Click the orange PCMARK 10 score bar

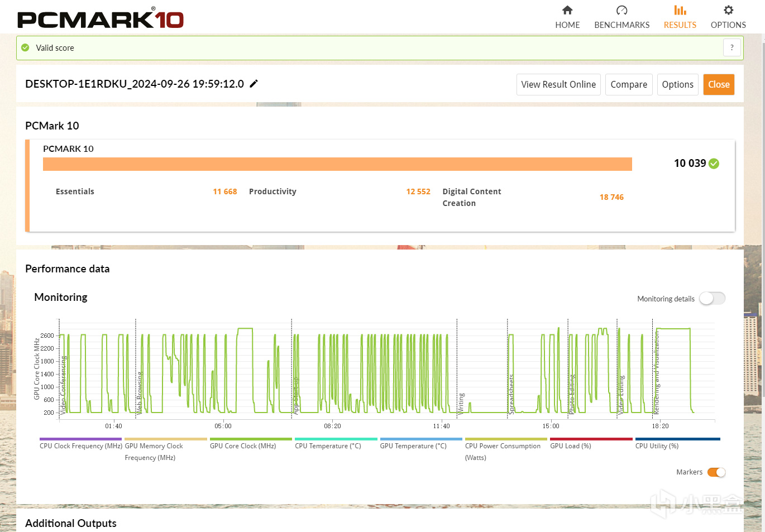click(337, 164)
